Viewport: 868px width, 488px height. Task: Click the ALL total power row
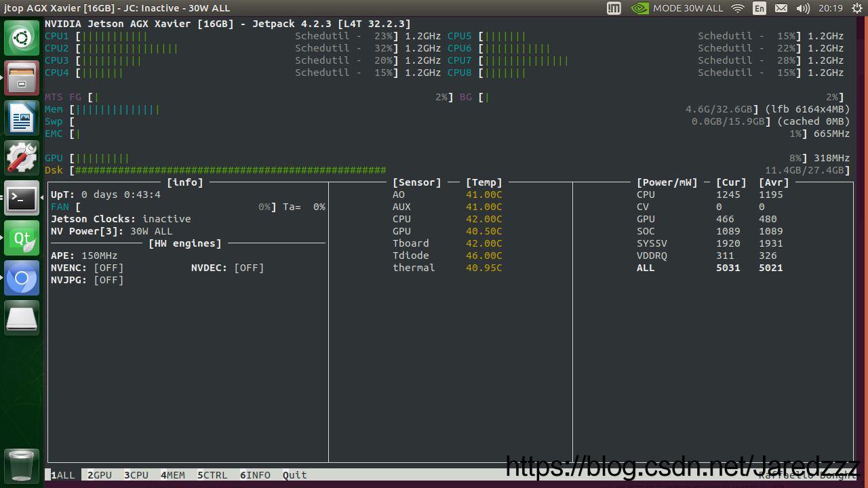point(710,268)
